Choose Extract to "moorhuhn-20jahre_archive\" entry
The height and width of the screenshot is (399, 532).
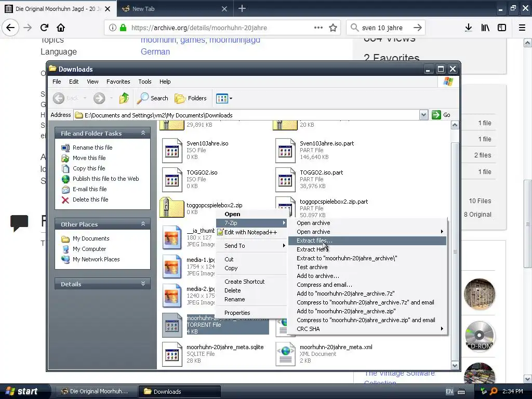pos(367,258)
